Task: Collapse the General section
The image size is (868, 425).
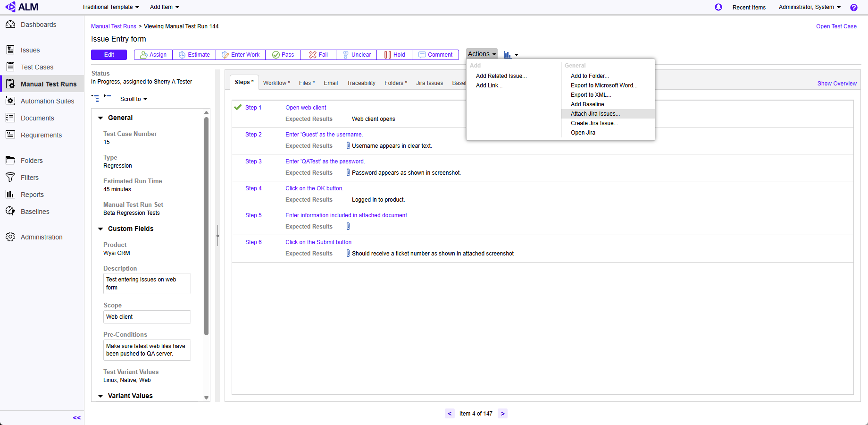Action: tap(100, 118)
